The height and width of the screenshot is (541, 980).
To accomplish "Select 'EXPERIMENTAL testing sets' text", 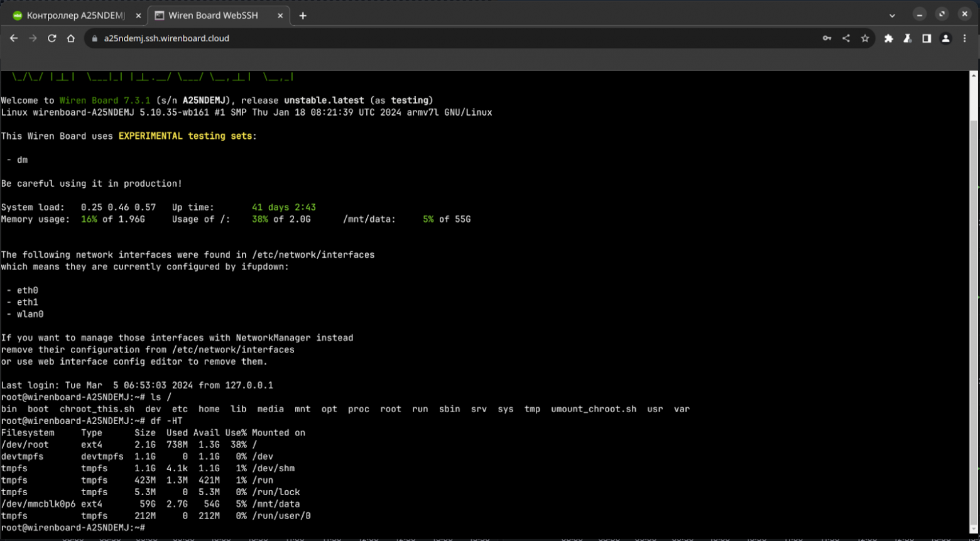I will (x=185, y=136).
